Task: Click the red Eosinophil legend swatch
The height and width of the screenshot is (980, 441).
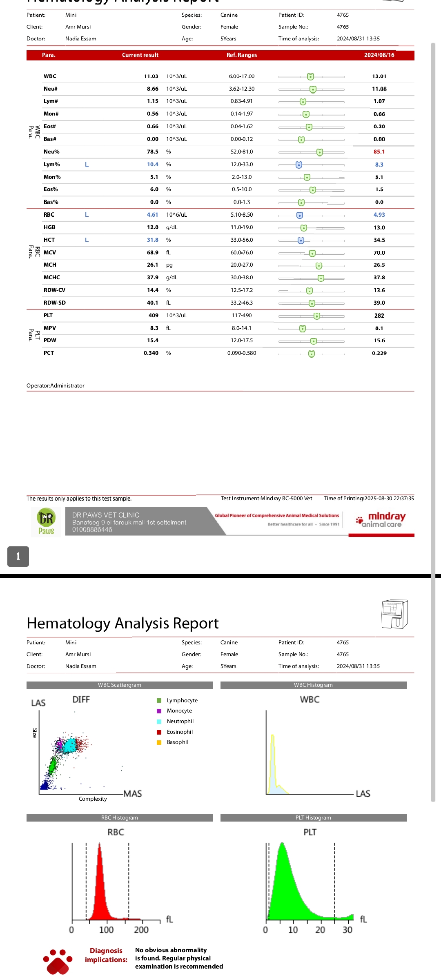Action: coord(159,732)
